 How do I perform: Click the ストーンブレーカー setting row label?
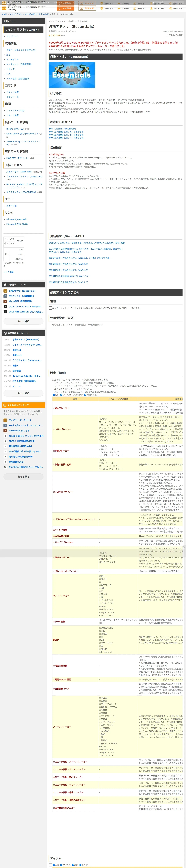pos(62,727)
